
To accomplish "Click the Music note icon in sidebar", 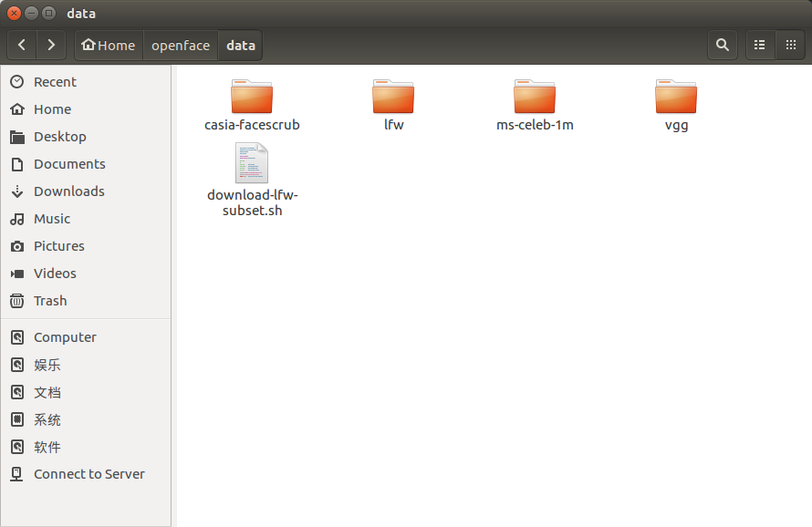I will coord(17,219).
